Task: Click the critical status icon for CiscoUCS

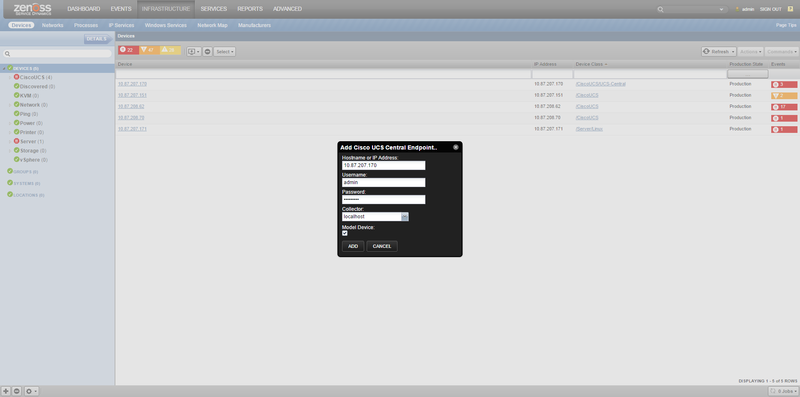Action: (16, 77)
